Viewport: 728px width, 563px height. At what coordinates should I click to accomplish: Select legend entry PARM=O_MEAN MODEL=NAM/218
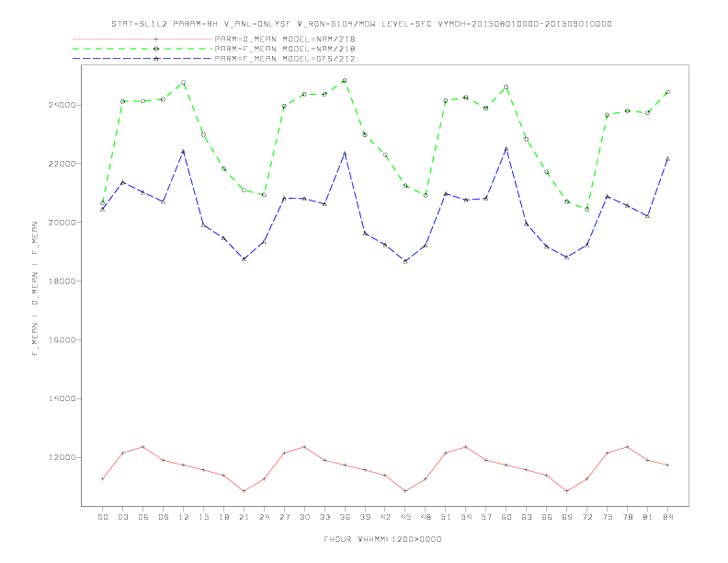(285, 39)
